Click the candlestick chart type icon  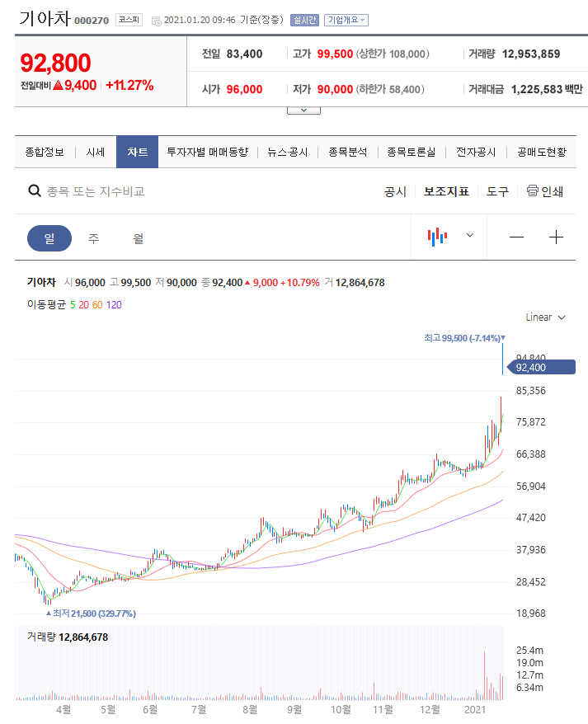tap(437, 237)
